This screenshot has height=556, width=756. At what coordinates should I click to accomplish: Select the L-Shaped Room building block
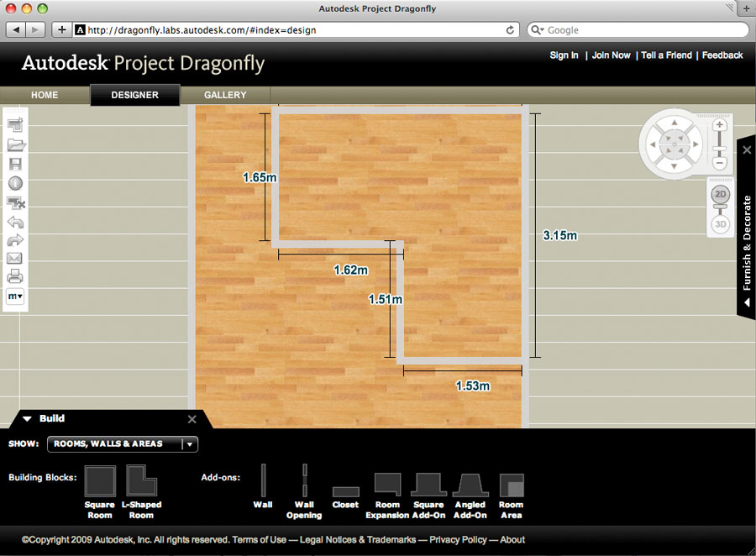[141, 492]
